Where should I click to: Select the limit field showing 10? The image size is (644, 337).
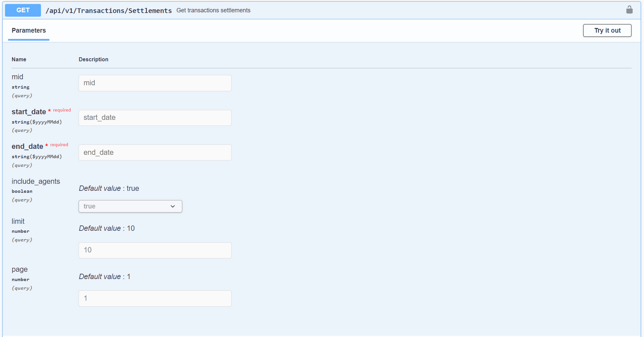click(x=155, y=250)
